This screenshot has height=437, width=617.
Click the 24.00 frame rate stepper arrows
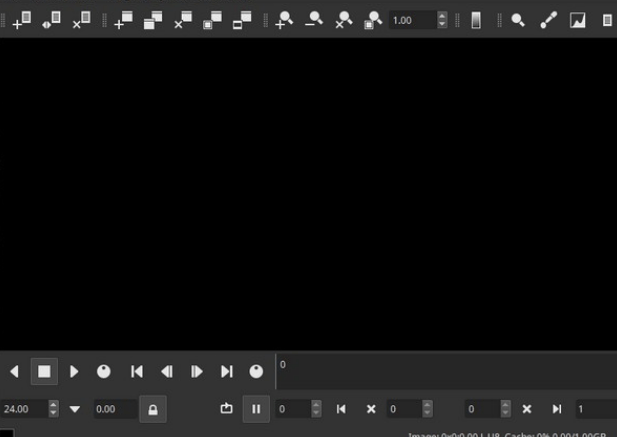coord(54,409)
